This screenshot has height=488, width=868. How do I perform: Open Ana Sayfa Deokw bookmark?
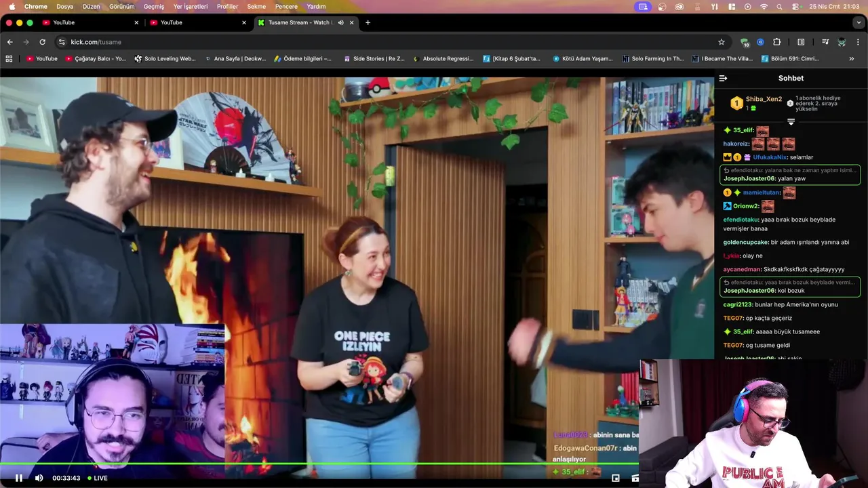click(x=235, y=59)
